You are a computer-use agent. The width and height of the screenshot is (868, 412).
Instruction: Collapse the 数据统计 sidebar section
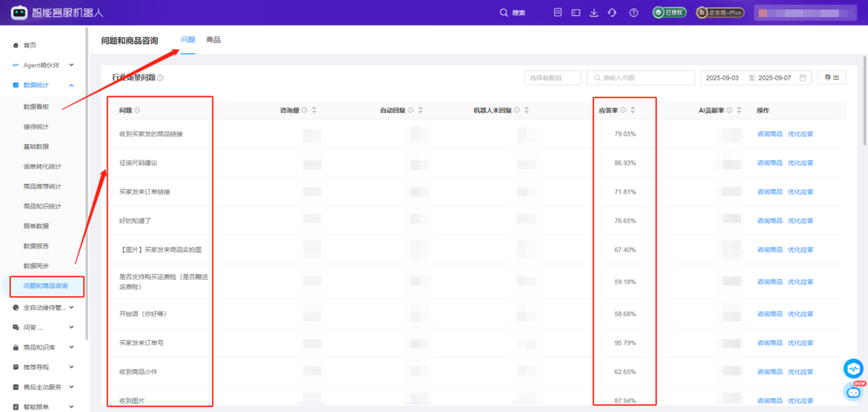coord(71,86)
